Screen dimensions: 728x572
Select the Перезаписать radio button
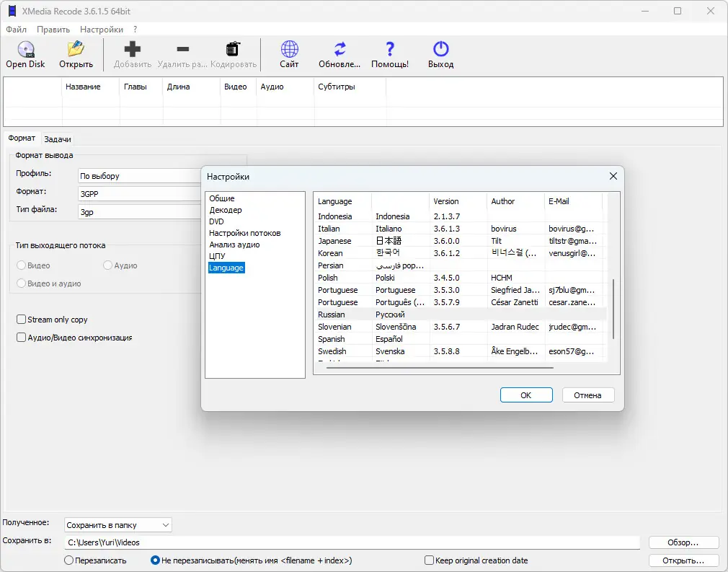(68, 560)
